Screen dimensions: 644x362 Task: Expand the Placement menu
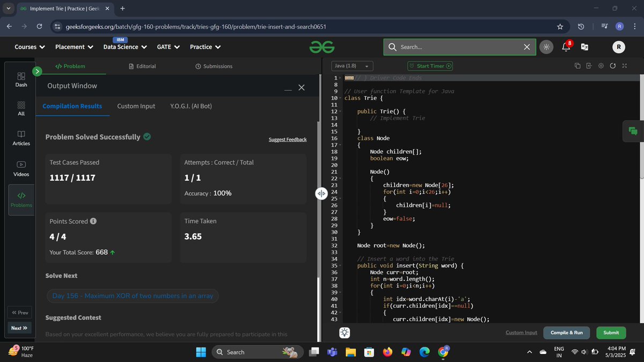(x=75, y=47)
